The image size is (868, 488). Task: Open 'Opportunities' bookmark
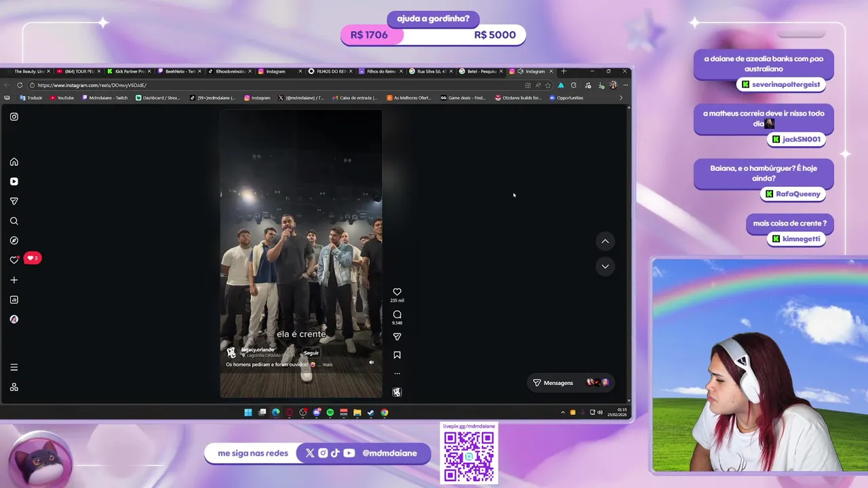pos(566,98)
